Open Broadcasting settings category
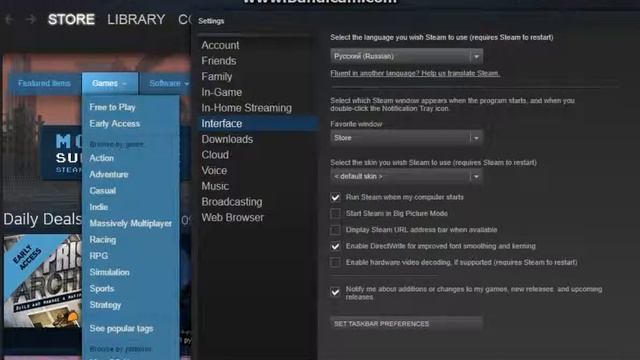Viewport: 640px width, 360px height. 232,202
